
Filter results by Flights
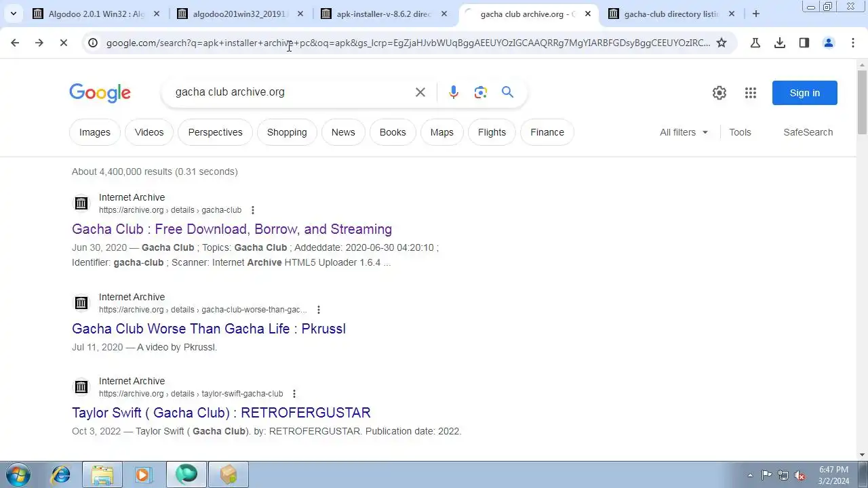click(492, 132)
